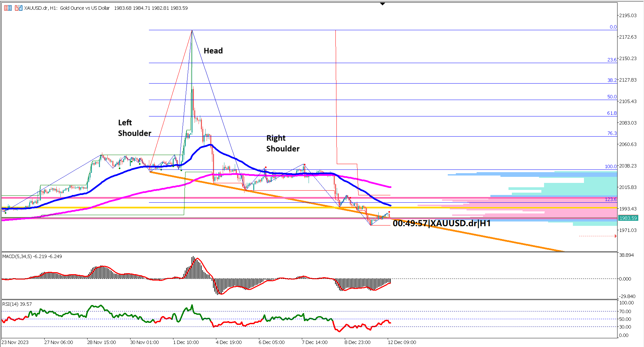Select the 0.0 Fibonacci level label
644x347 pixels.
[613, 27]
